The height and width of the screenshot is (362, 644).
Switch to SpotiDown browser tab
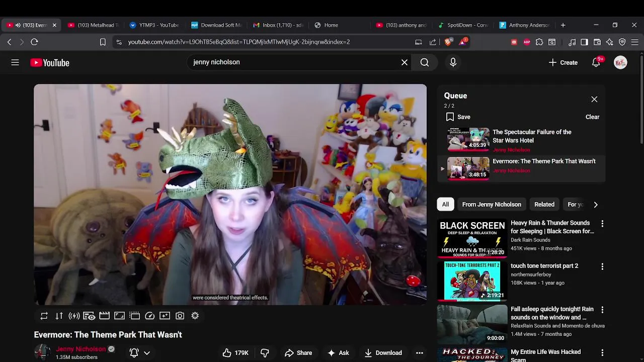click(x=463, y=25)
